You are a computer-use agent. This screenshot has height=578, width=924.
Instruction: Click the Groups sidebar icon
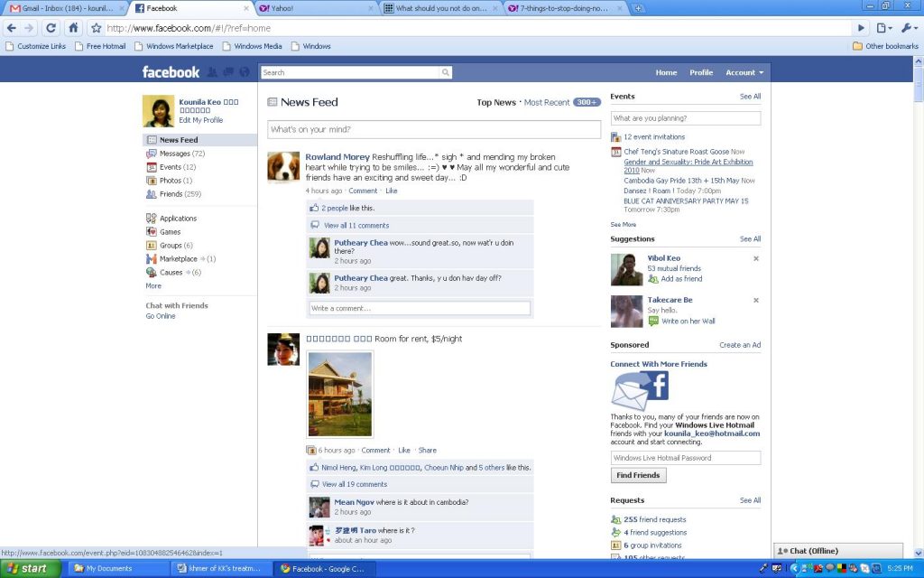pyautogui.click(x=152, y=246)
